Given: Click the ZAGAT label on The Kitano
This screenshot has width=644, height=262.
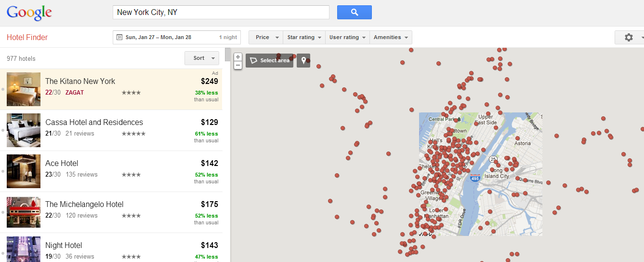Looking at the screenshot, I should tap(75, 93).
